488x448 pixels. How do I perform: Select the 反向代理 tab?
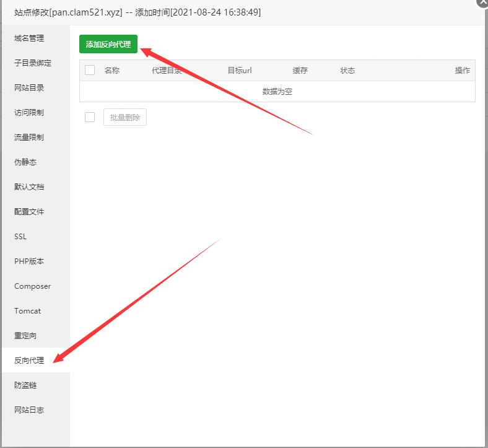36,361
